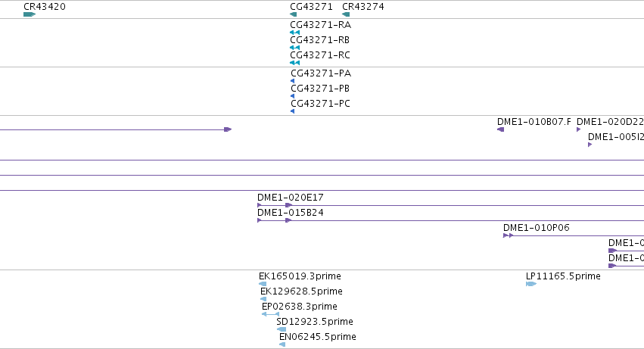Click the CG43271-PB protein glyph

[x=292, y=96]
